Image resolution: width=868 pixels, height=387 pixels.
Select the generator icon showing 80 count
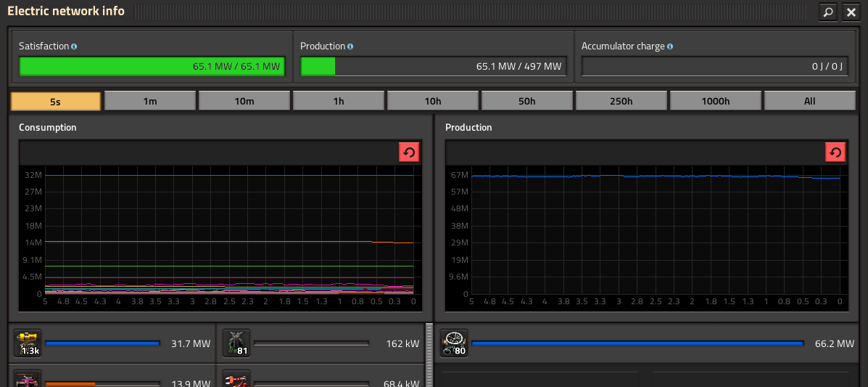point(454,343)
